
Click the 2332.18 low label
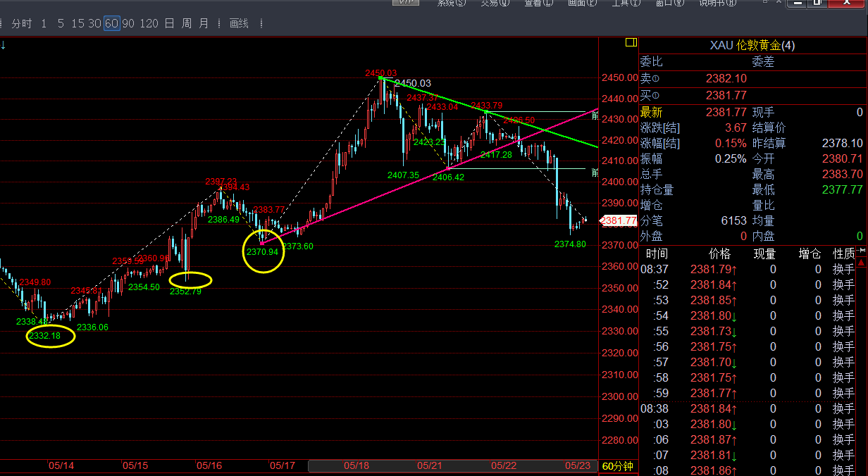[x=44, y=336]
